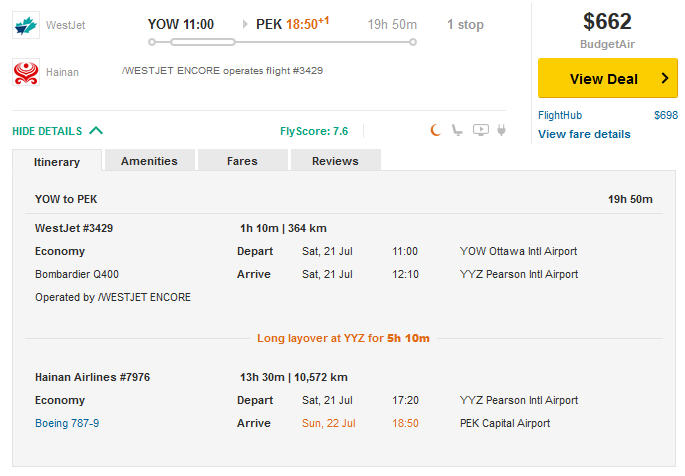This screenshot has width=685, height=476.
Task: Select the Itinerary tab
Action: coord(57,161)
